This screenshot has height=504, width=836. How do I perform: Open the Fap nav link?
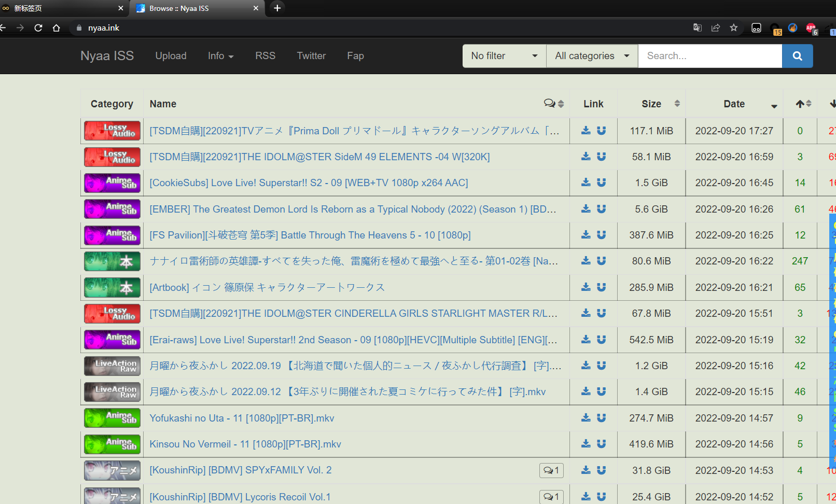pos(355,56)
